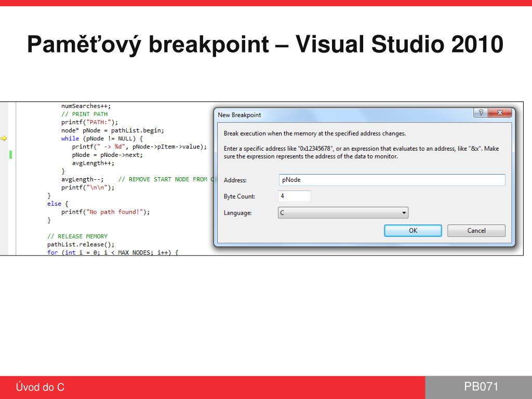This screenshot has width=532, height=399.
Task: Click the comment "// PRINT PATH"
Action: [84, 114]
